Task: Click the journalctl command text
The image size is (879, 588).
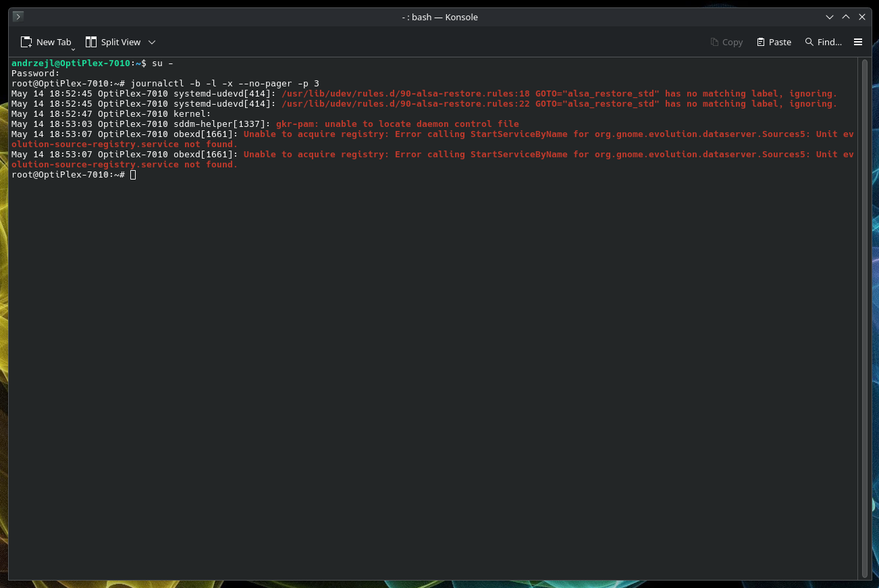Action: pyautogui.click(x=225, y=84)
